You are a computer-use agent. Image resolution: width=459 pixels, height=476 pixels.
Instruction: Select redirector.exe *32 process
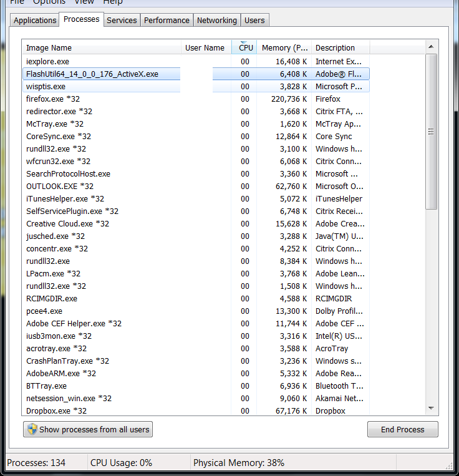click(x=196, y=112)
